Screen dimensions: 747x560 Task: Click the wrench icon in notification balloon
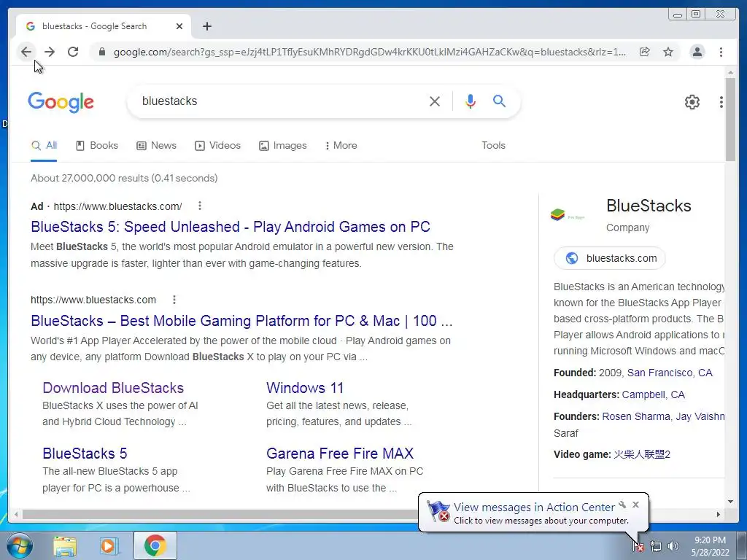[x=622, y=505]
